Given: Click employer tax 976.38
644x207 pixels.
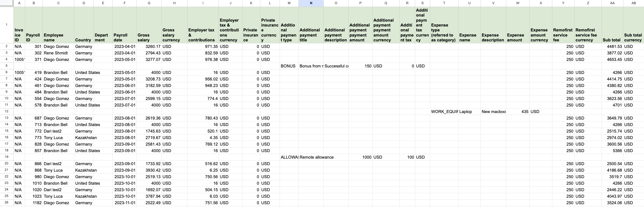Looking at the screenshot, I should click(203, 60).
